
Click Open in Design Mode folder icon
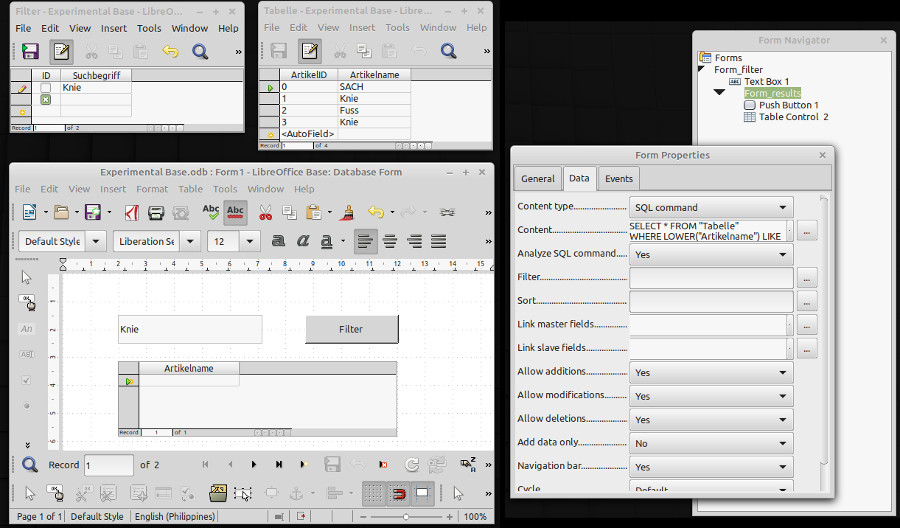(x=218, y=493)
